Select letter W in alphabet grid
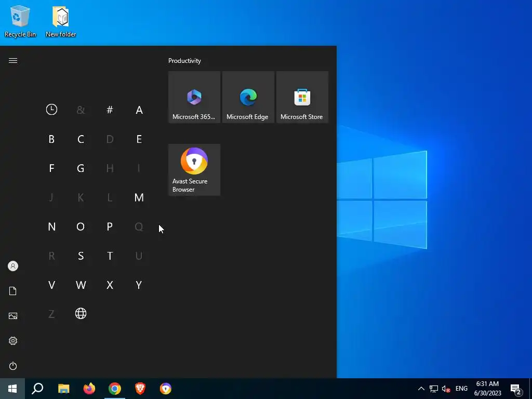 (81, 285)
